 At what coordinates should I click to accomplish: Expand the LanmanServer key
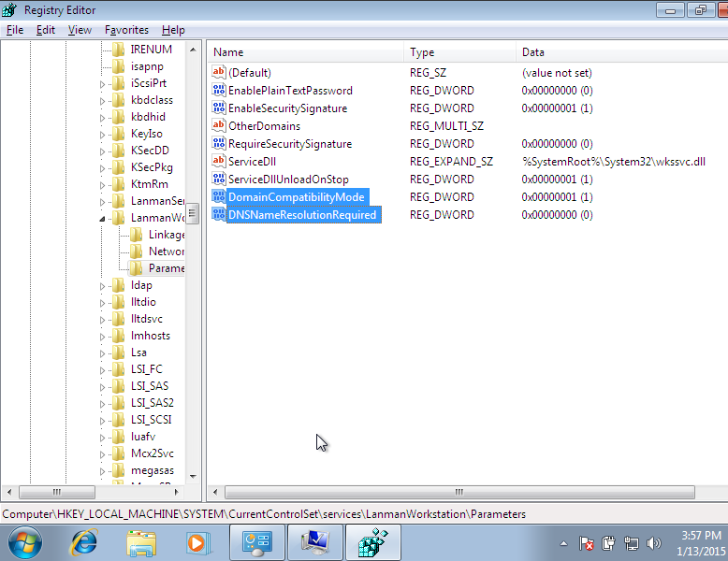102,202
